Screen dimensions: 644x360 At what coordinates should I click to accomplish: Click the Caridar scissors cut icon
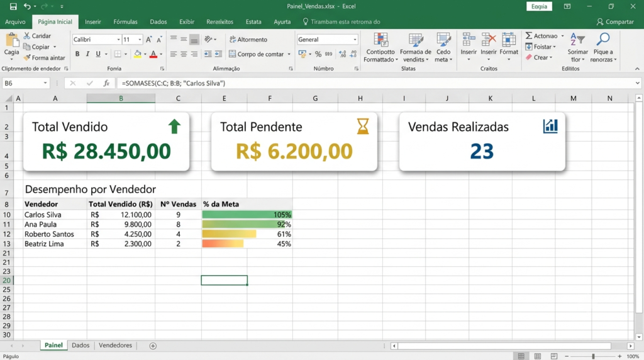click(x=27, y=36)
